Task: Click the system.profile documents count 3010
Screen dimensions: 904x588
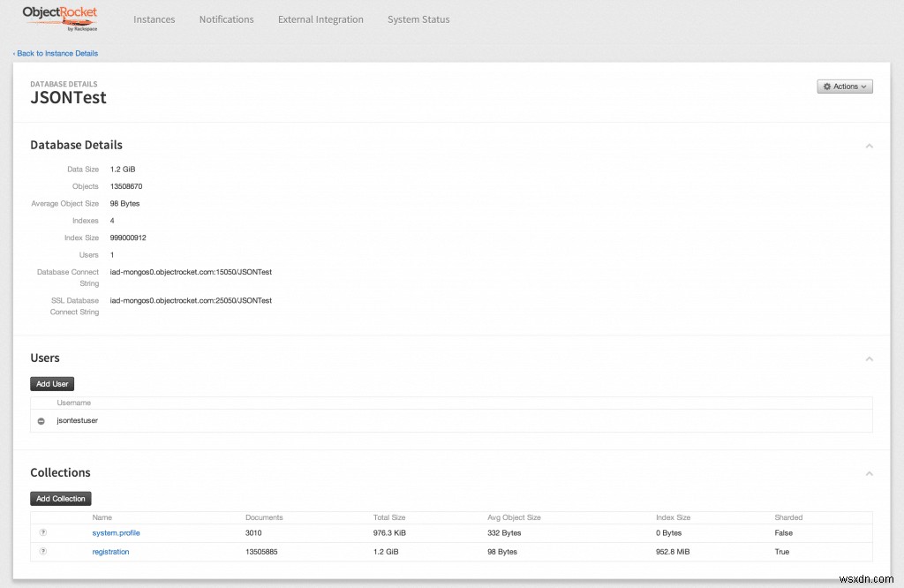Action: 253,532
